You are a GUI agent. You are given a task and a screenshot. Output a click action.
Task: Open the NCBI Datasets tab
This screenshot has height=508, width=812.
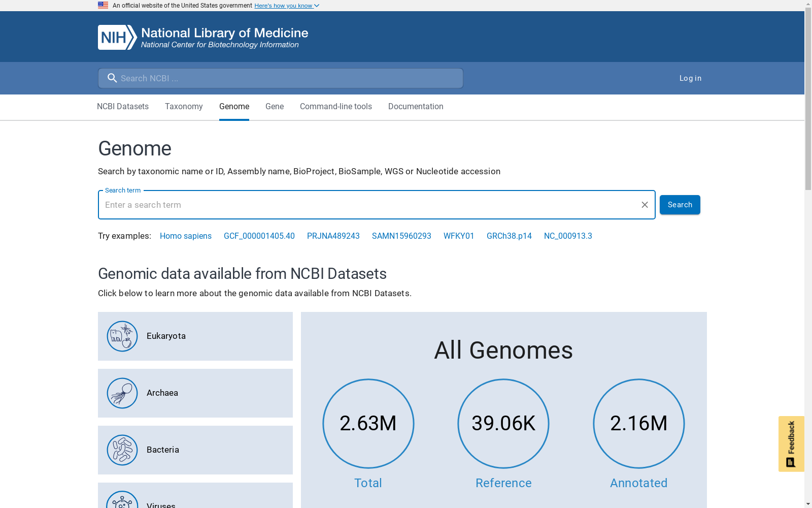(x=123, y=107)
